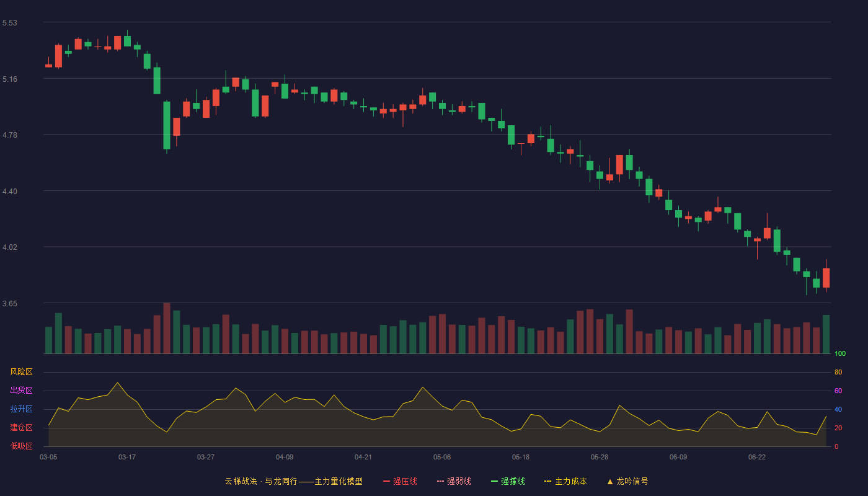868x496 pixels.
Task: Click the 建仓区 zone label
Action: tap(21, 428)
